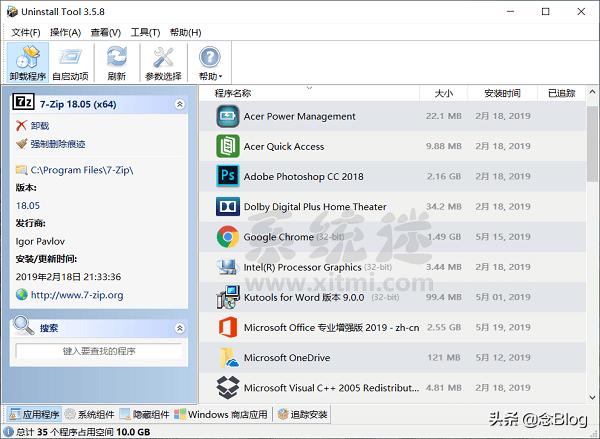The width and height of the screenshot is (600, 439).
Task: Click the 18.05 version value
Action: coord(28,206)
